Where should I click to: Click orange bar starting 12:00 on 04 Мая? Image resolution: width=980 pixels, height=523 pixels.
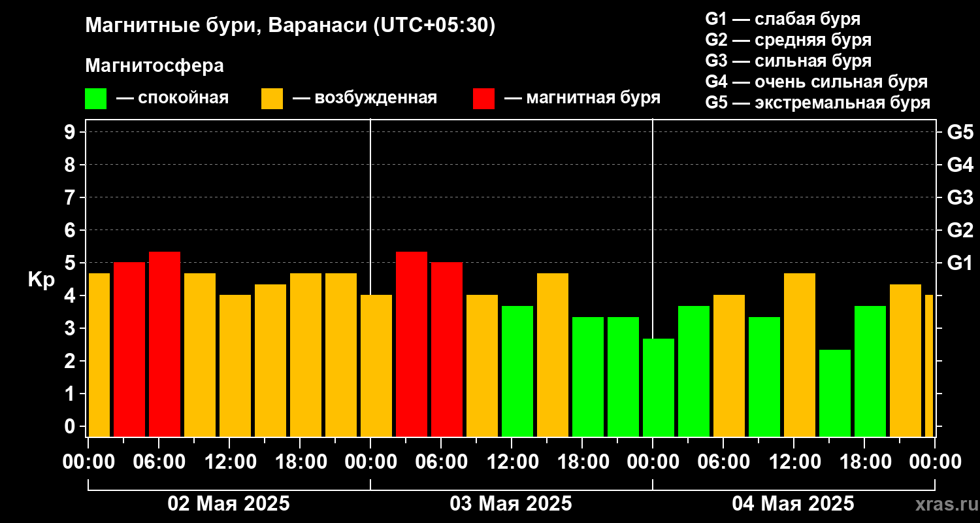(800, 355)
